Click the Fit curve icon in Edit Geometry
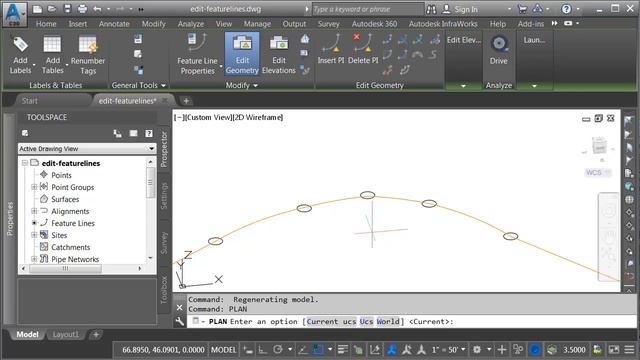Viewport: 640px width, 360px height. click(417, 54)
